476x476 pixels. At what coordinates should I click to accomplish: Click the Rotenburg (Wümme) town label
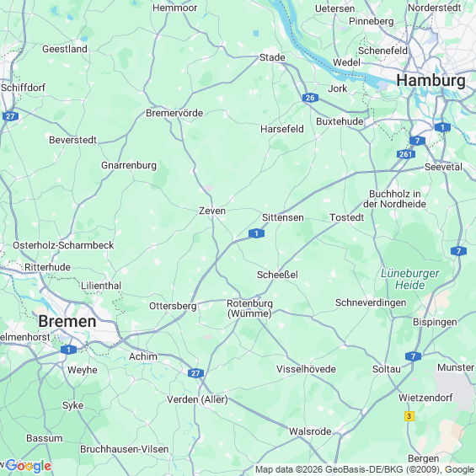coord(249,308)
